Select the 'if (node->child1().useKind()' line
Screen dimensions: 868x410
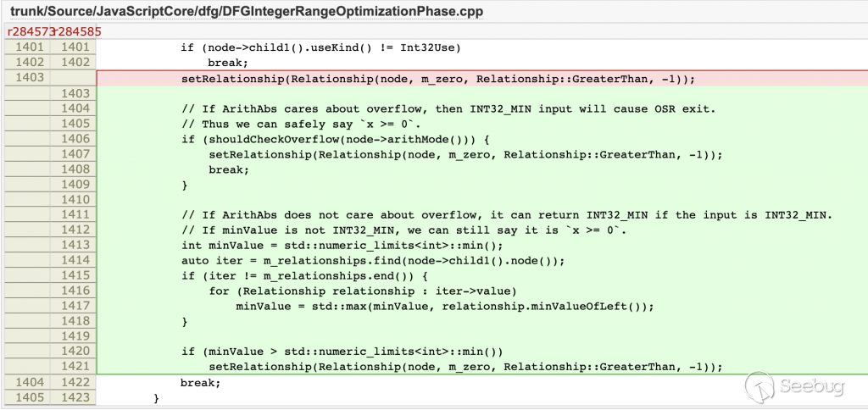[321, 48]
